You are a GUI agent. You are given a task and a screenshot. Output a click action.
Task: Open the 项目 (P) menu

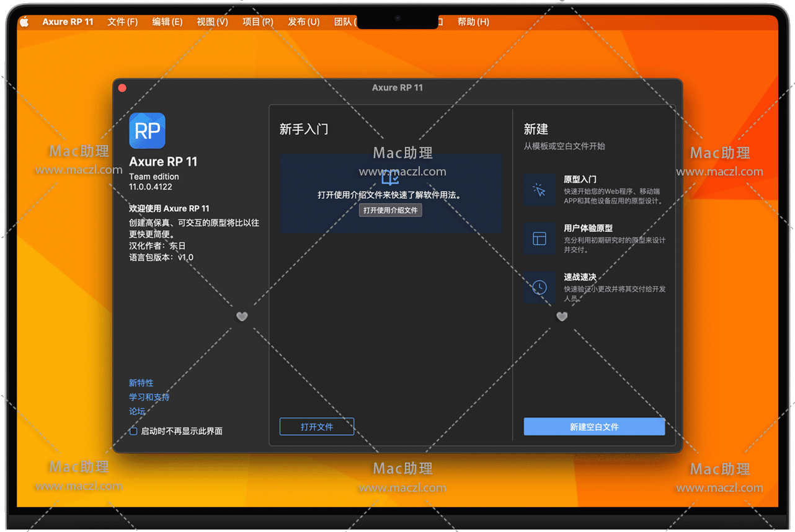pyautogui.click(x=258, y=22)
